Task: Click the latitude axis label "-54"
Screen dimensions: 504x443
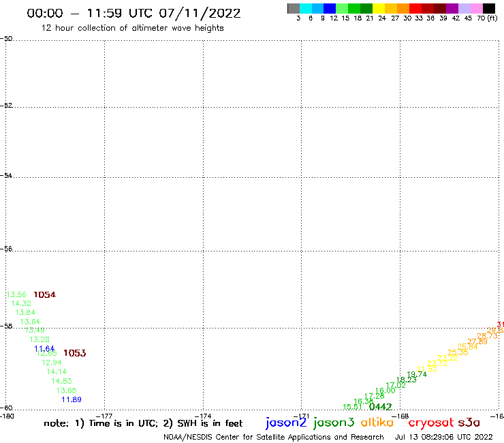Action: (x=6, y=175)
